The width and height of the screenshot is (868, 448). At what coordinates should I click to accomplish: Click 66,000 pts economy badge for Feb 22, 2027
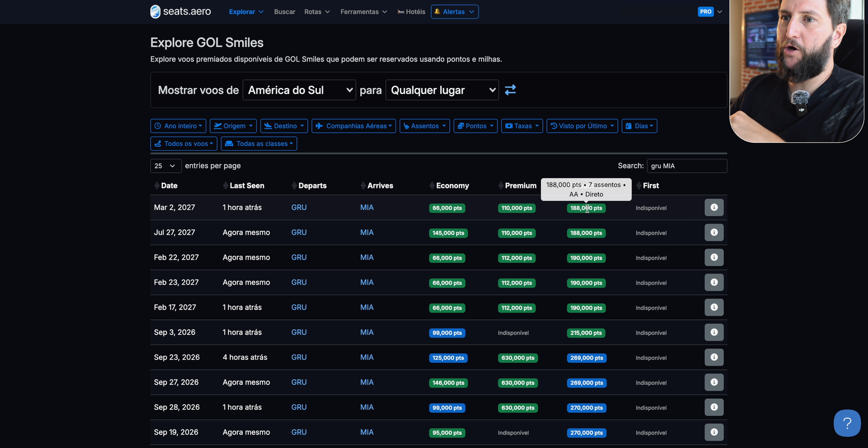pyautogui.click(x=447, y=258)
